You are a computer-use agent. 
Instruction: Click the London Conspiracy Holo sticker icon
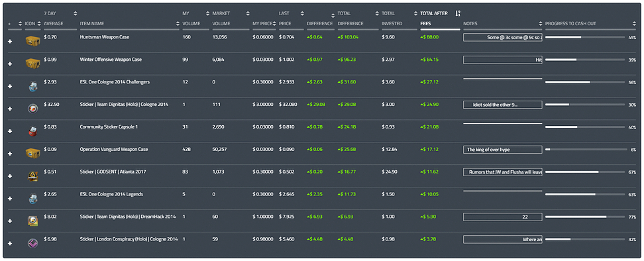pos(33,243)
